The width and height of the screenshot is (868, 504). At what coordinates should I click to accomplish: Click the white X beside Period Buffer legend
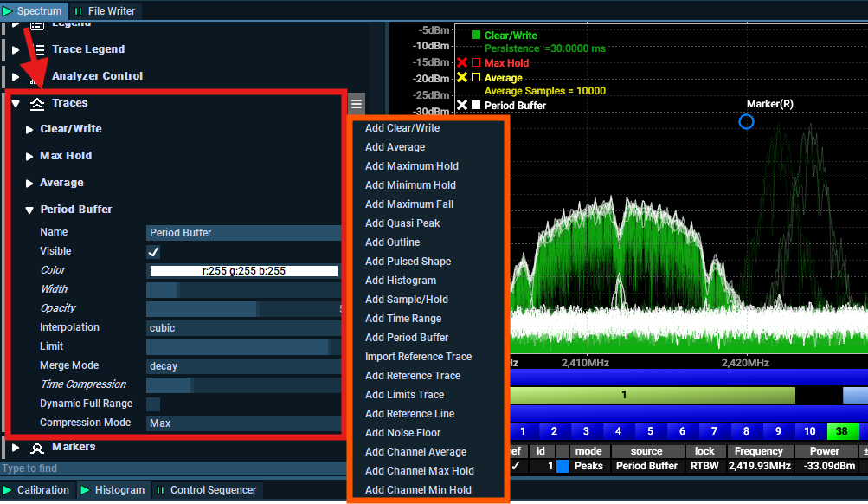click(462, 106)
